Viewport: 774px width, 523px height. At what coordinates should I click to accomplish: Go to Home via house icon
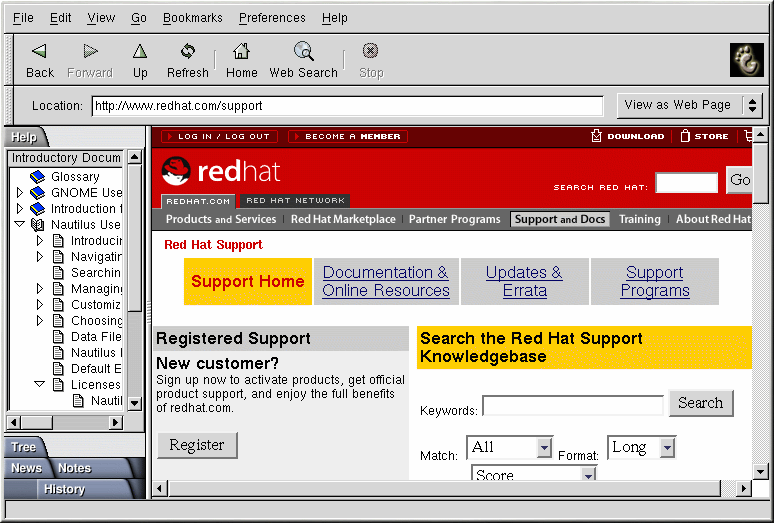pos(241,52)
